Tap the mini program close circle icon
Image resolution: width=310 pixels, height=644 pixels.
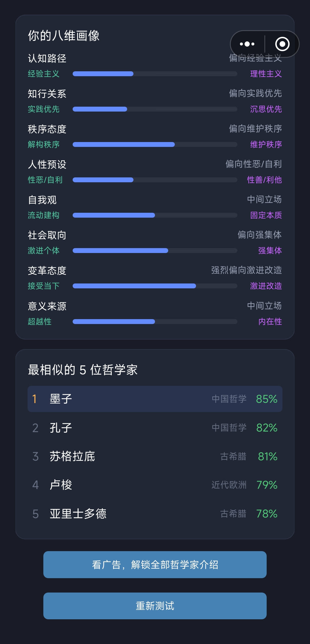282,44
